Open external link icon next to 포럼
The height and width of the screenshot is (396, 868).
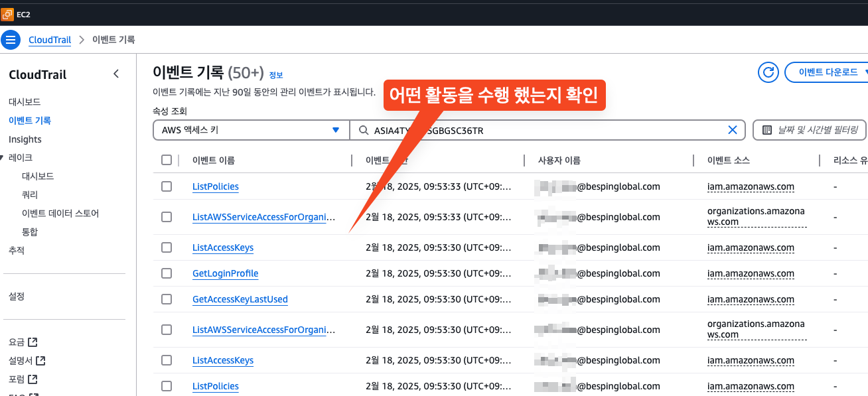pos(33,379)
